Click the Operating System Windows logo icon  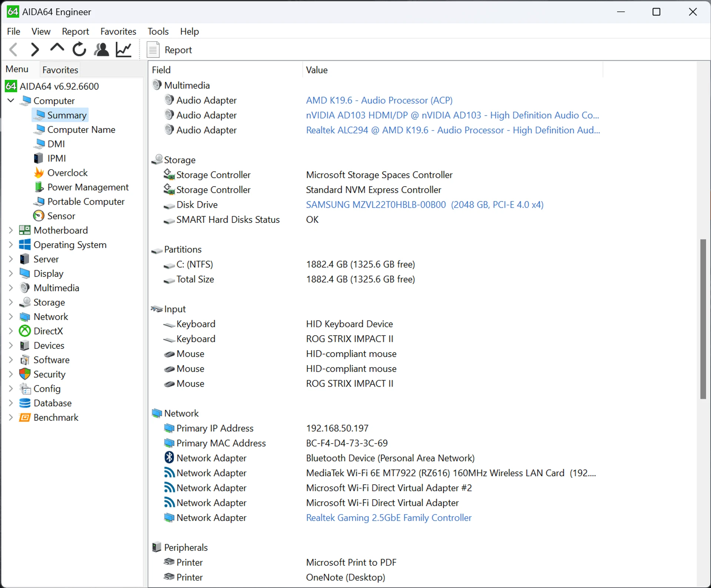click(x=25, y=244)
